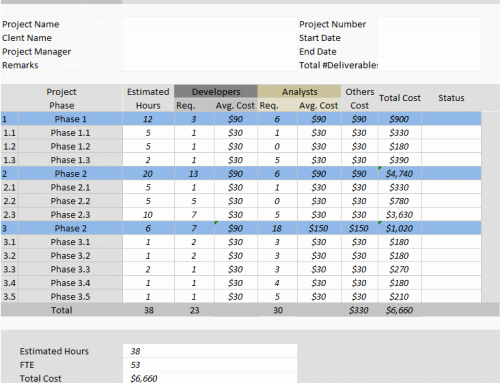
Task: Click the Project Name input field
Action: click(x=210, y=24)
